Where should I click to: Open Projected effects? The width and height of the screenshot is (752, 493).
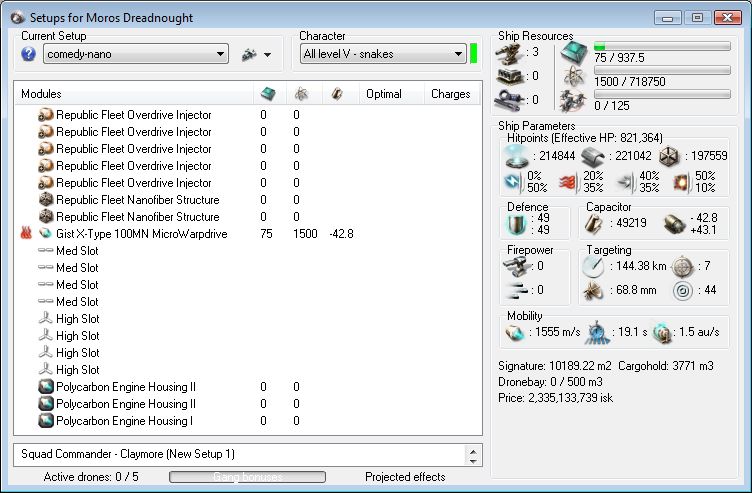(x=405, y=477)
